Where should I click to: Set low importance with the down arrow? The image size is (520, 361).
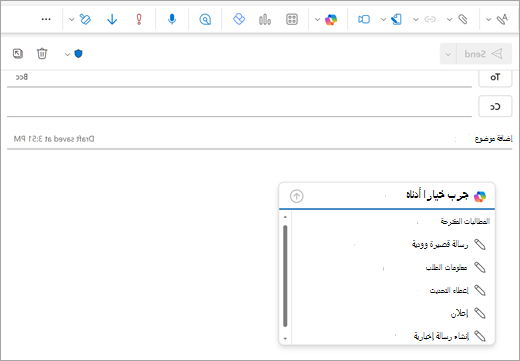pos(112,19)
